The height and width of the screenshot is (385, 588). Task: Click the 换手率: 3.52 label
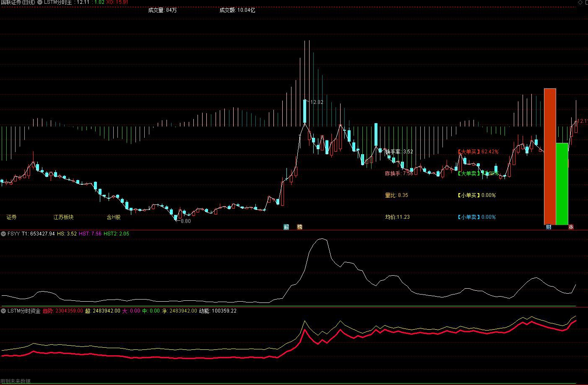pyautogui.click(x=399, y=152)
